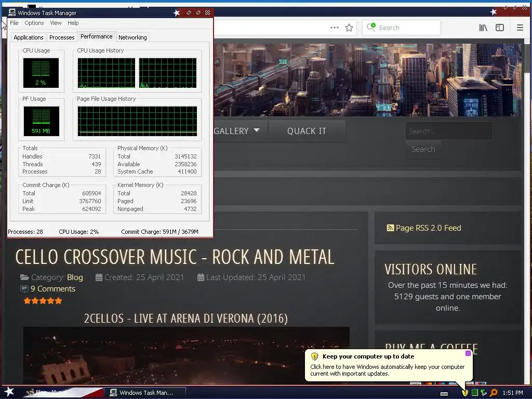Switch to the Networking tab
Viewport: 532px width, 399px height.
click(132, 37)
